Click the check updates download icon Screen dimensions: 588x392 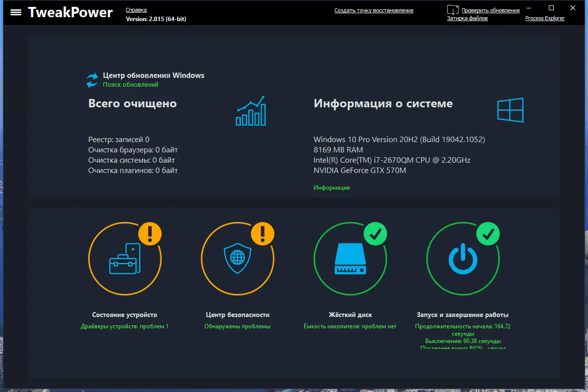453,10
